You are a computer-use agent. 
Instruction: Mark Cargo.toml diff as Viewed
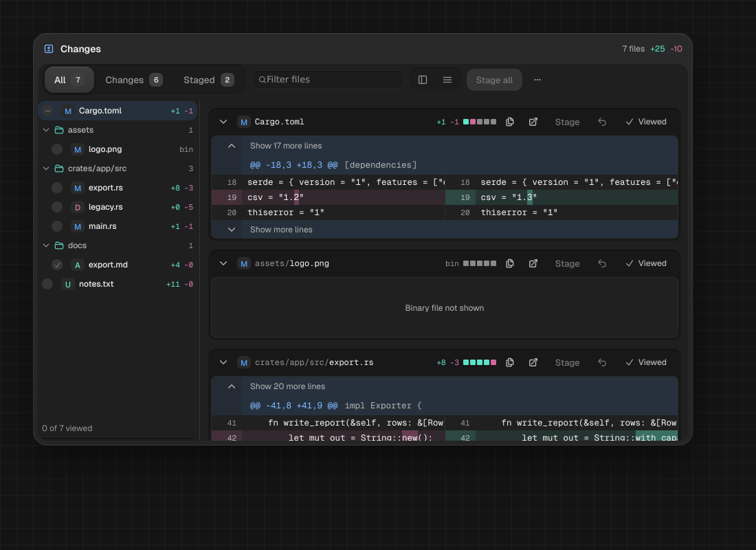point(646,122)
